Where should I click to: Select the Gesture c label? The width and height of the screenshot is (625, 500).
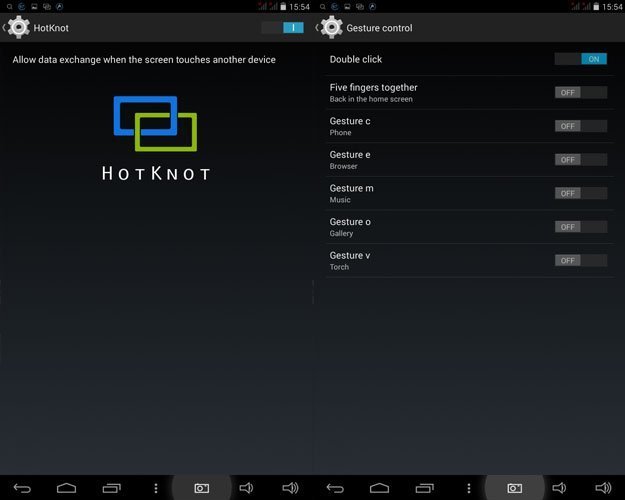pyautogui.click(x=350, y=121)
